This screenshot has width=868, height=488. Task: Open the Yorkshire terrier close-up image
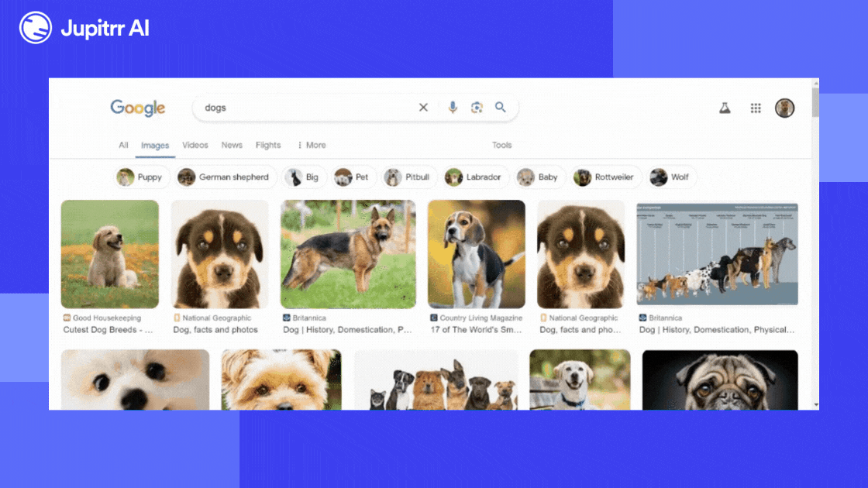tap(281, 380)
